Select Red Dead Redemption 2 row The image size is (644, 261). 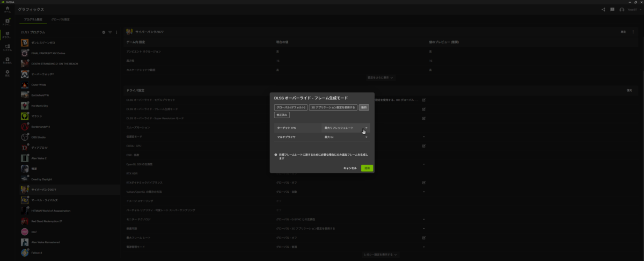coord(70,221)
